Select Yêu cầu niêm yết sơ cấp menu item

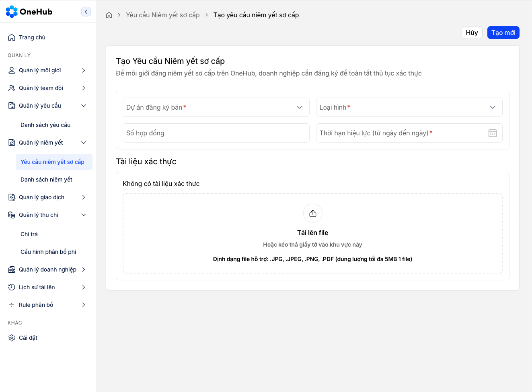[54, 162]
